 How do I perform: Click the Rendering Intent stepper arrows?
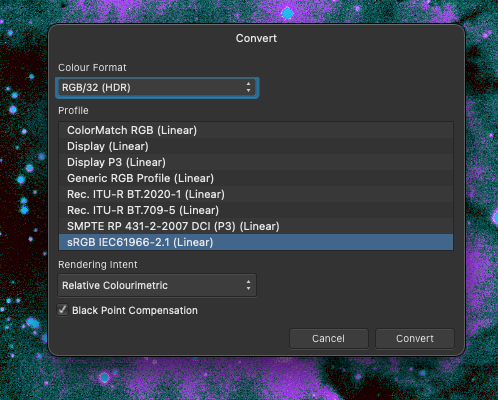pos(248,285)
